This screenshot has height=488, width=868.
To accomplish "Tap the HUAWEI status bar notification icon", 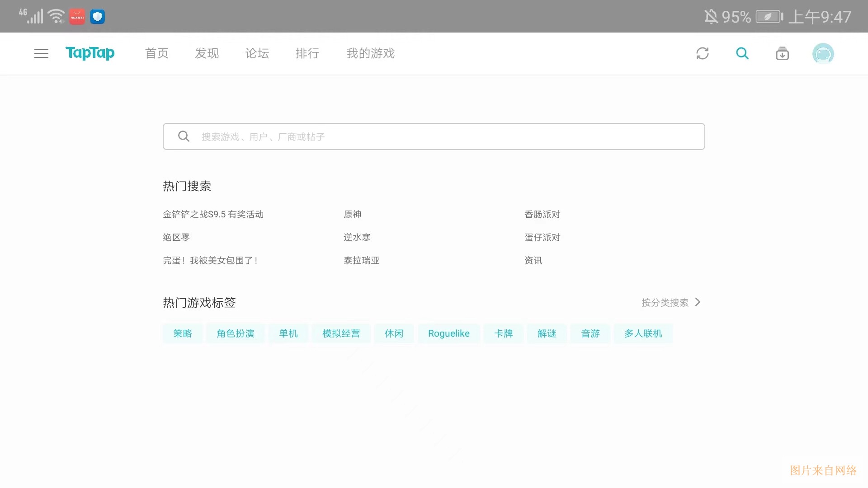I will [x=77, y=17].
